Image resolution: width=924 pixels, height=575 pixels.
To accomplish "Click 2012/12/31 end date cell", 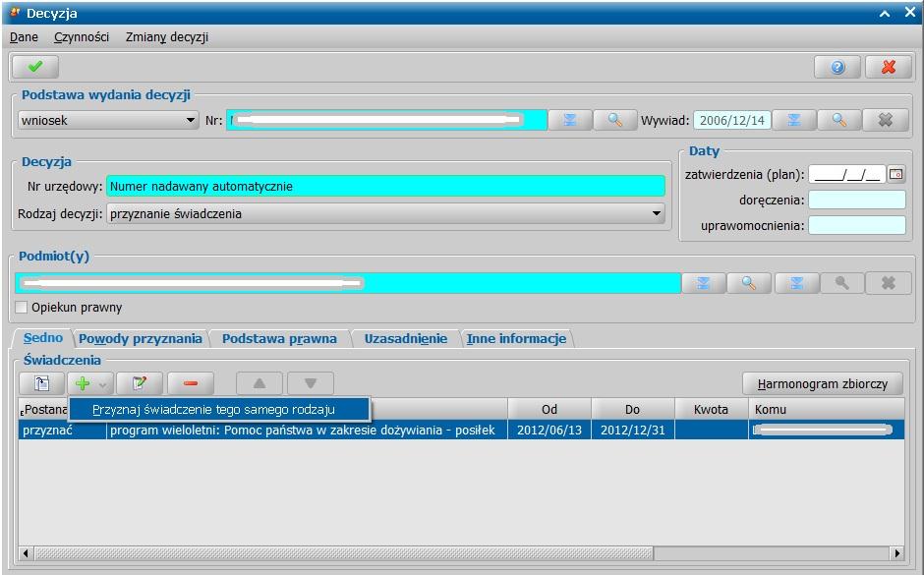I will (x=632, y=431).
